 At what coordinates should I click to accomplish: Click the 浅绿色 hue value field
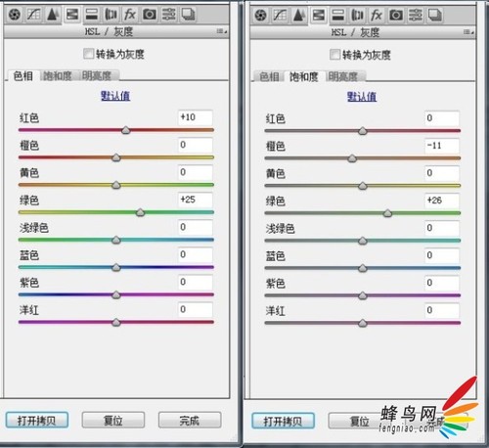196,227
